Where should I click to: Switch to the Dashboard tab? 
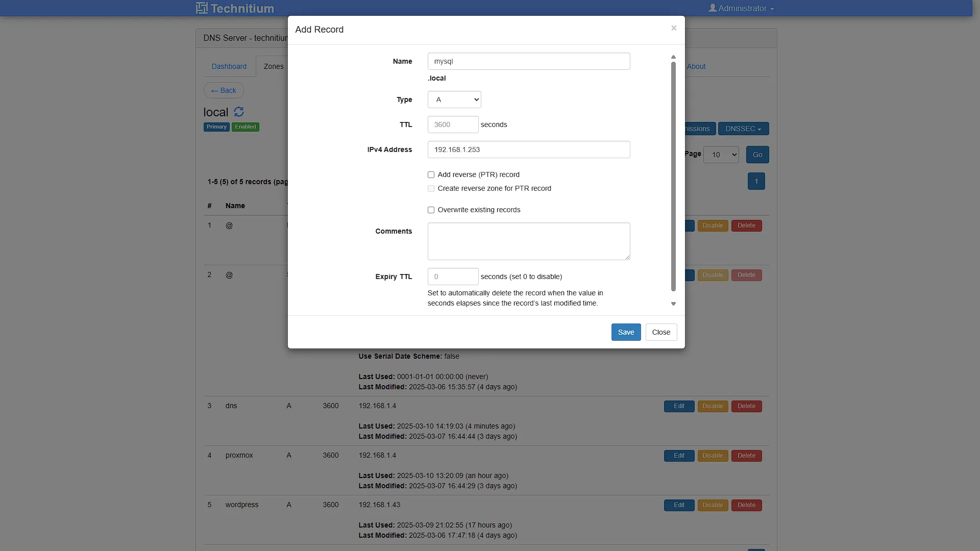[229, 66]
